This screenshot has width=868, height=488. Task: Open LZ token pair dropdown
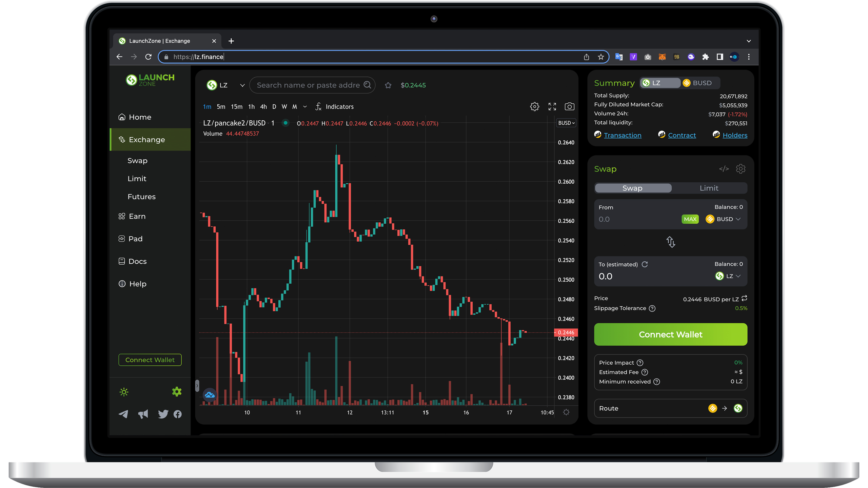pyautogui.click(x=226, y=85)
